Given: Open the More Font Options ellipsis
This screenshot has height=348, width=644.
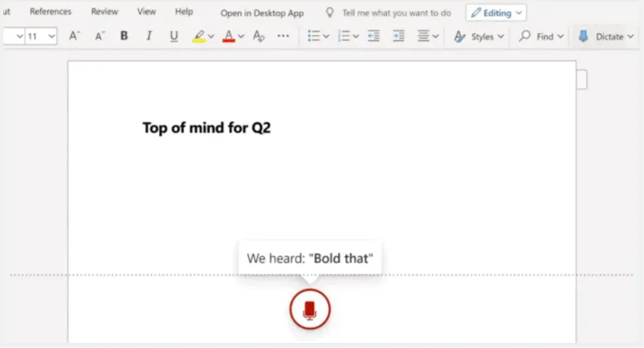Looking at the screenshot, I should [x=284, y=37].
